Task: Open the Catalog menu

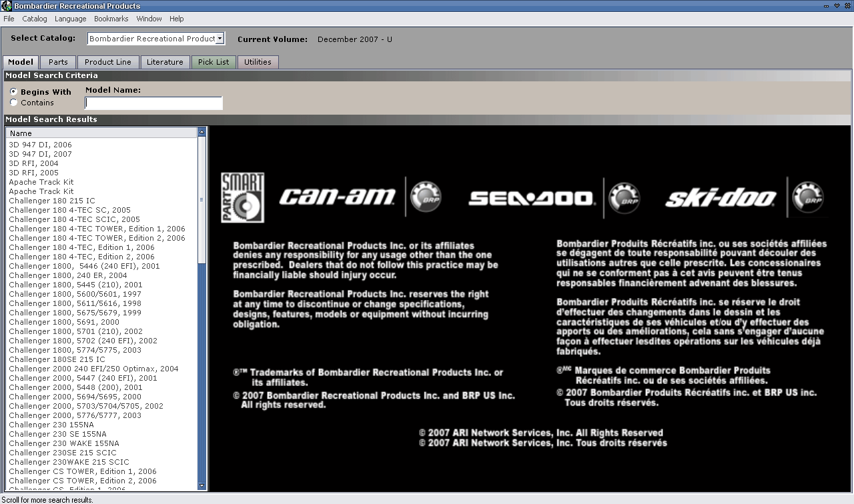Action: [x=35, y=19]
